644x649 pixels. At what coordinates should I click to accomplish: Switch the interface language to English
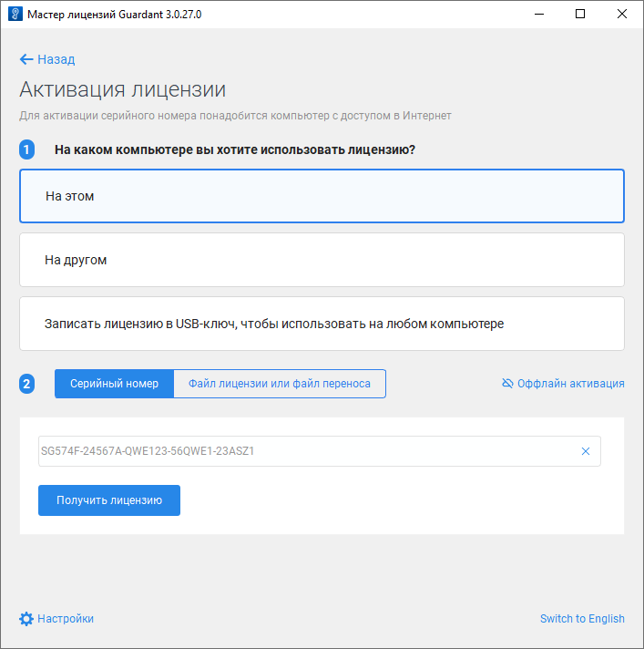(x=582, y=619)
